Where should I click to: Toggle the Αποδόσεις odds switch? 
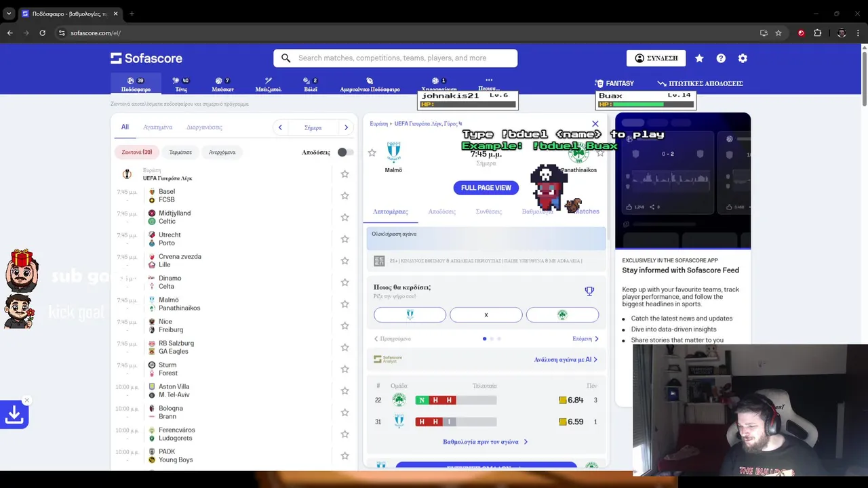(x=345, y=152)
